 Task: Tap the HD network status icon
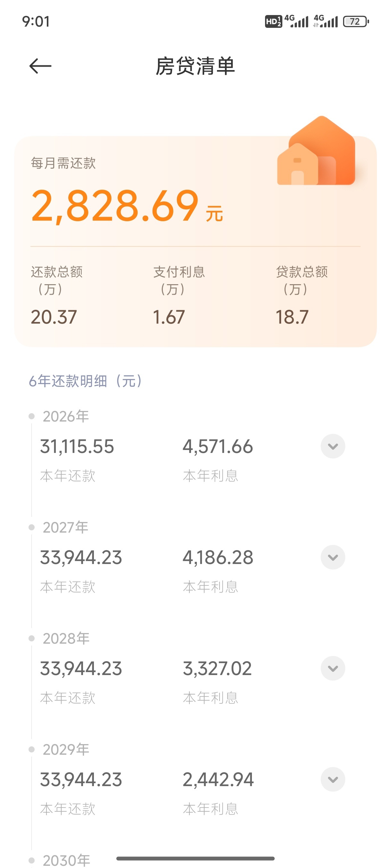click(273, 21)
